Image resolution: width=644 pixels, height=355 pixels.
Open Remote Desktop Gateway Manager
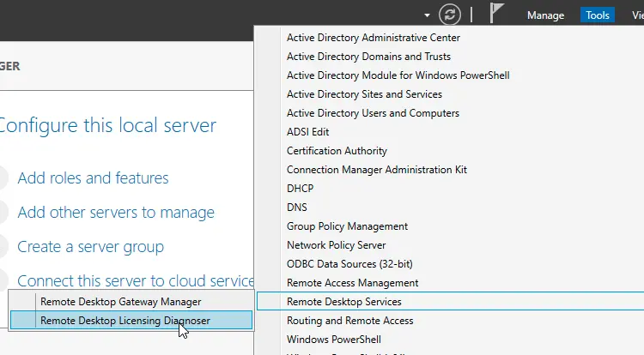[120, 302]
